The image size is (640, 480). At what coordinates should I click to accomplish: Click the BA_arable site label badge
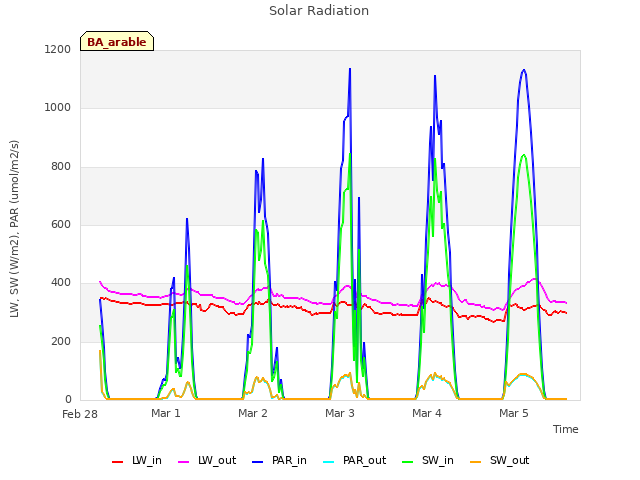[x=117, y=41]
